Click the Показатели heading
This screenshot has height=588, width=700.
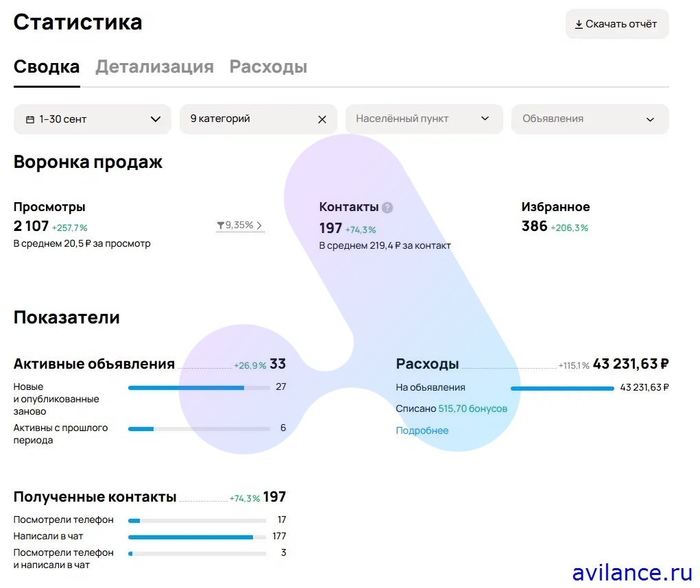click(67, 318)
